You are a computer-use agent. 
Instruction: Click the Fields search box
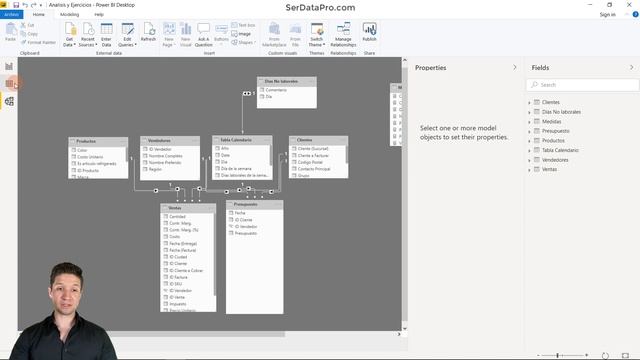pyautogui.click(x=583, y=85)
